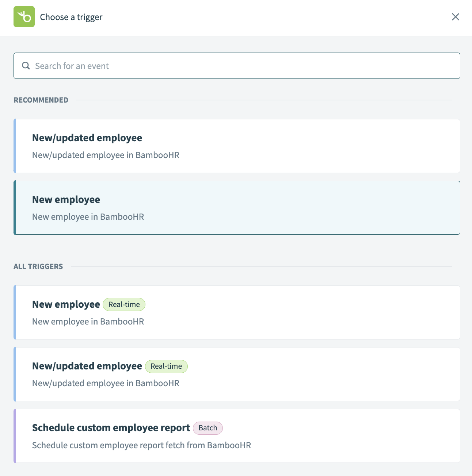472x476 pixels.
Task: Click Schedule custom employee report fetch description
Action: coord(141,445)
